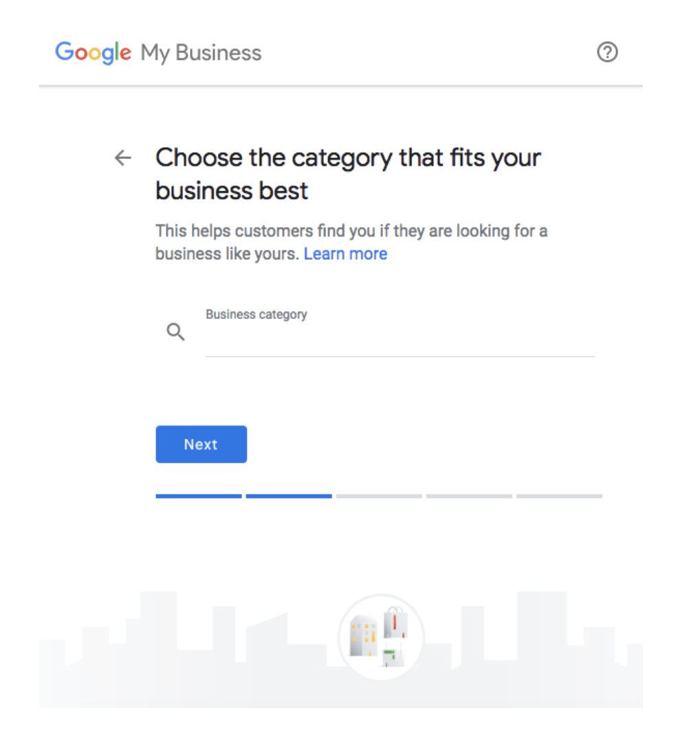Open the Learn more link
This screenshot has height=740, width=700.
point(345,254)
